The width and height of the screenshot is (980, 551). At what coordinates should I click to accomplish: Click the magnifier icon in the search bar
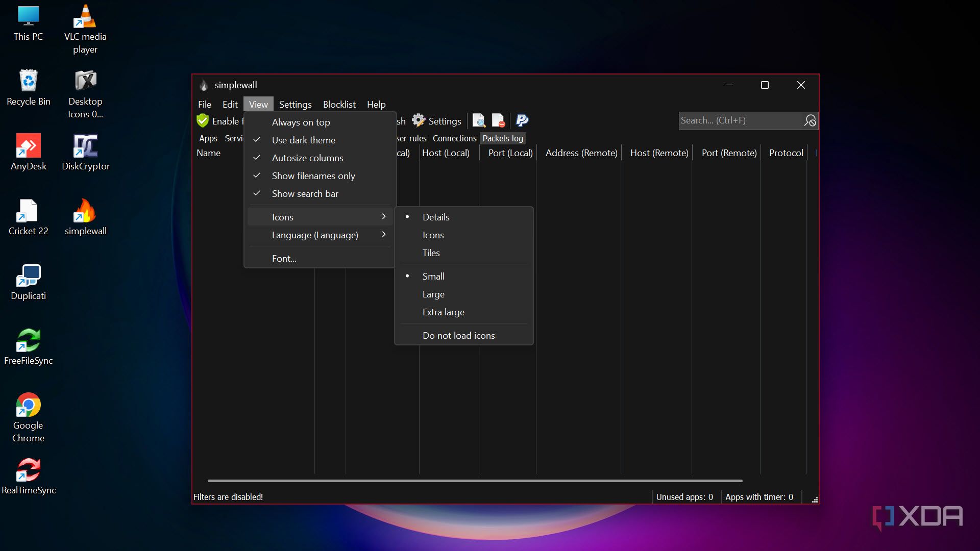pos(810,120)
